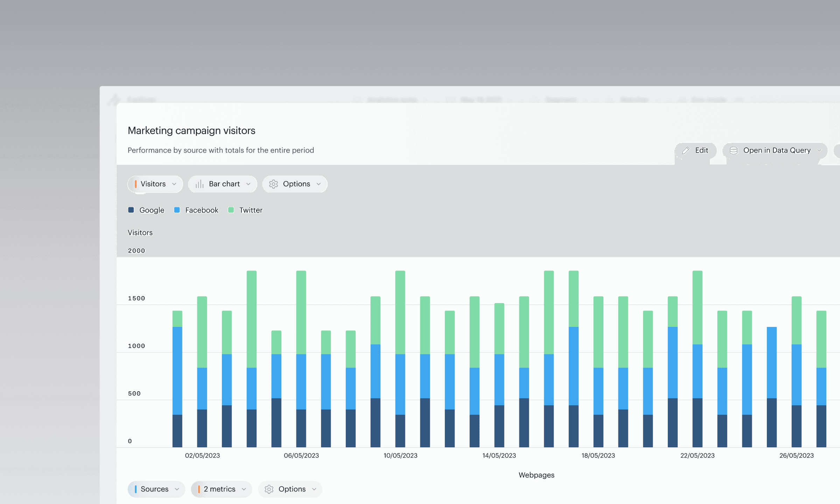Screen dimensions: 840x504
Task: Expand the Visitors dropdown chevron
Action: [x=174, y=184]
